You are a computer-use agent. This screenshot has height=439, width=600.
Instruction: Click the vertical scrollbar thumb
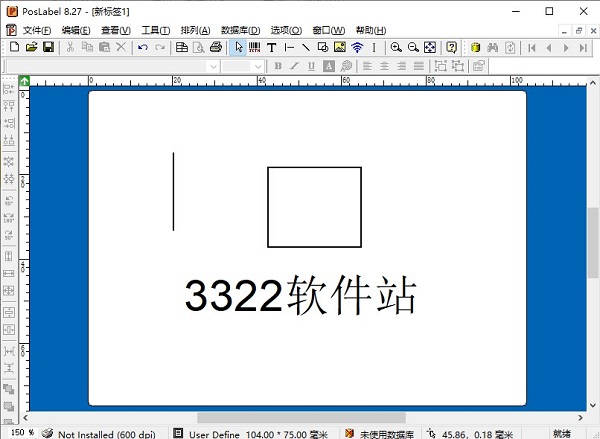(x=593, y=243)
